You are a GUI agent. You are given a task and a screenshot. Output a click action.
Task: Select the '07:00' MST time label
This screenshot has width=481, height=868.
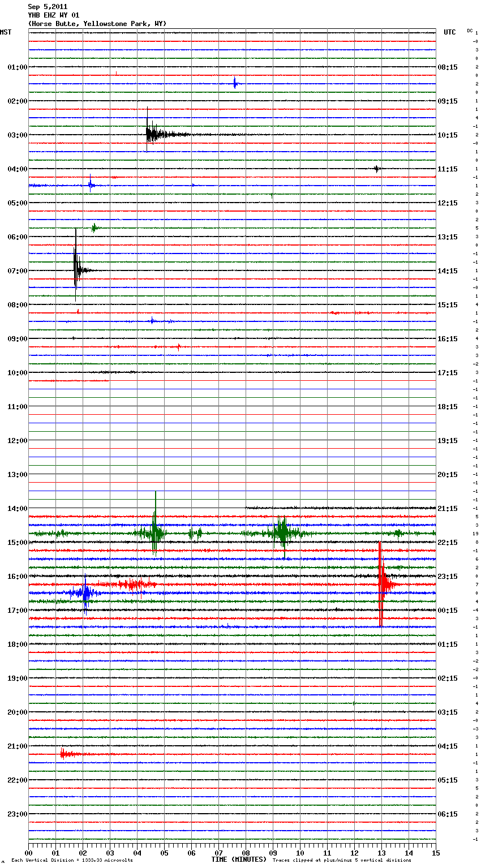tap(18, 271)
